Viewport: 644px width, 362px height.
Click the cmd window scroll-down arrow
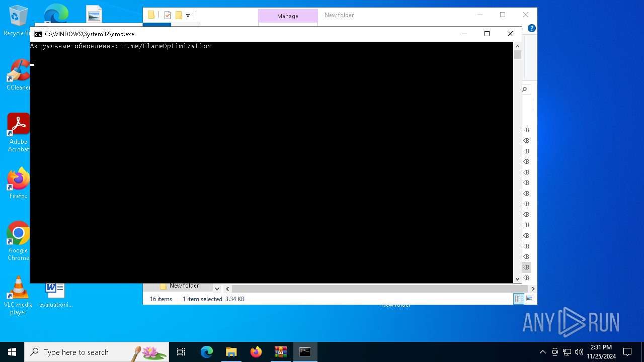tap(517, 279)
